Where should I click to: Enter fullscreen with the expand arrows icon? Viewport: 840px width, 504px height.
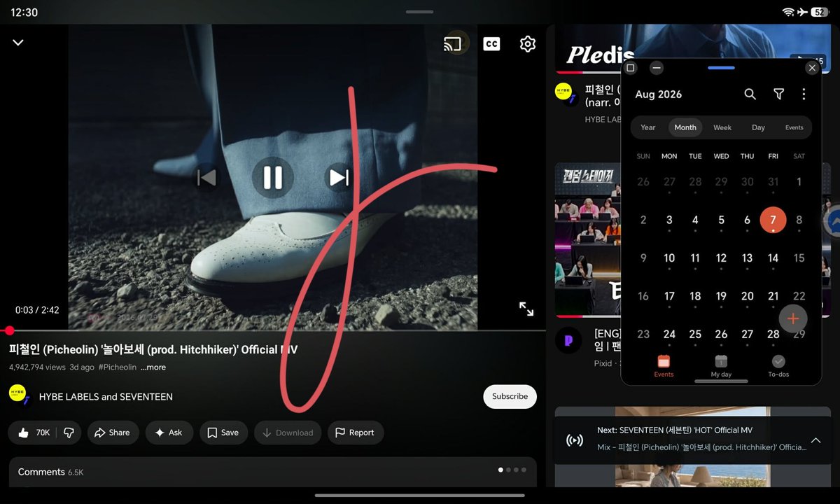[x=526, y=309]
